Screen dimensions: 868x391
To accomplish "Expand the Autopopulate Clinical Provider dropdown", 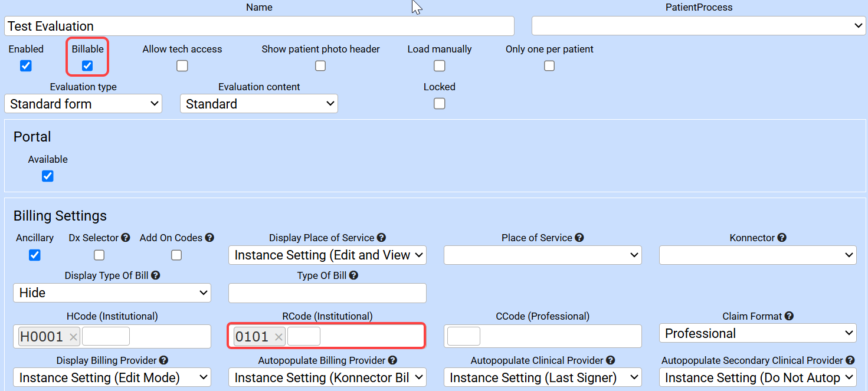I will coord(542,377).
